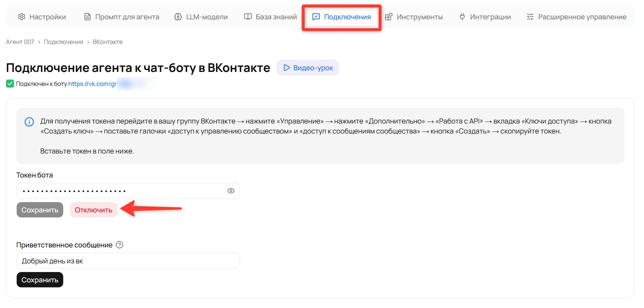Go to База знаний tab
This screenshot has height=308, width=644.
pyautogui.click(x=270, y=17)
